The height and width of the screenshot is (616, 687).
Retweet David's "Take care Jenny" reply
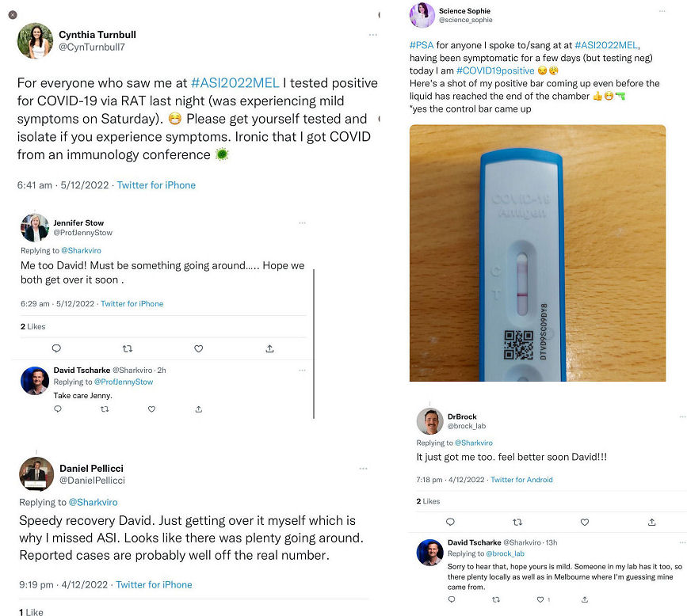pyautogui.click(x=105, y=409)
